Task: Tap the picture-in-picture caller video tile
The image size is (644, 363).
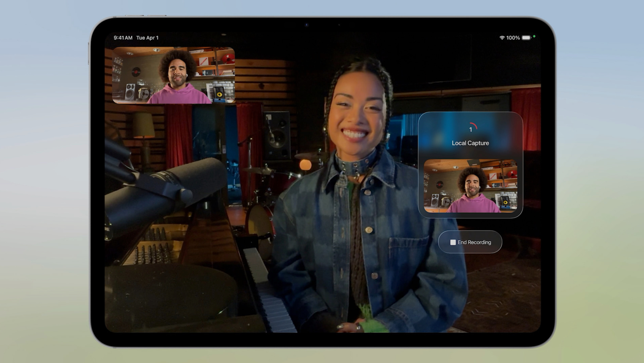Action: pyautogui.click(x=173, y=75)
